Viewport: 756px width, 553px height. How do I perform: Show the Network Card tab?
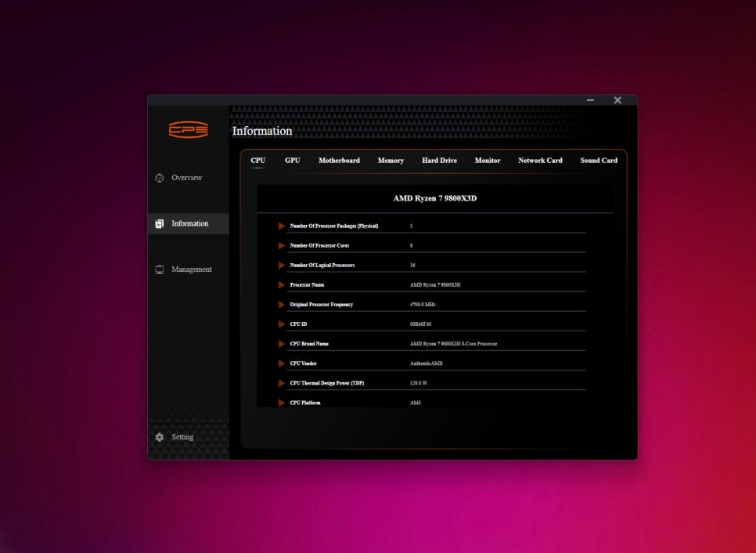[x=540, y=161]
